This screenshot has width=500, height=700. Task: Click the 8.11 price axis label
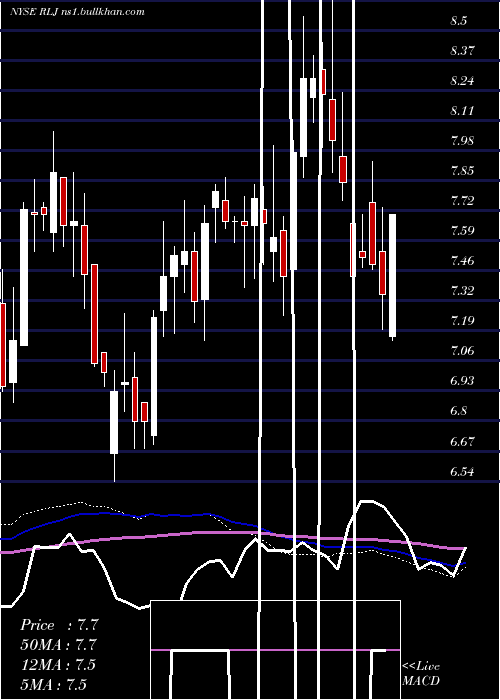point(462,111)
